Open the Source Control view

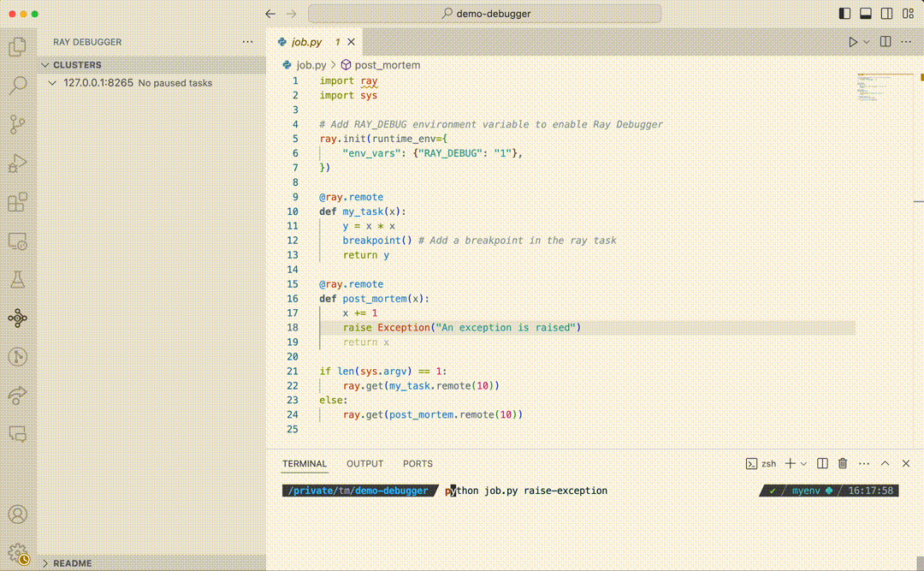[x=17, y=124]
